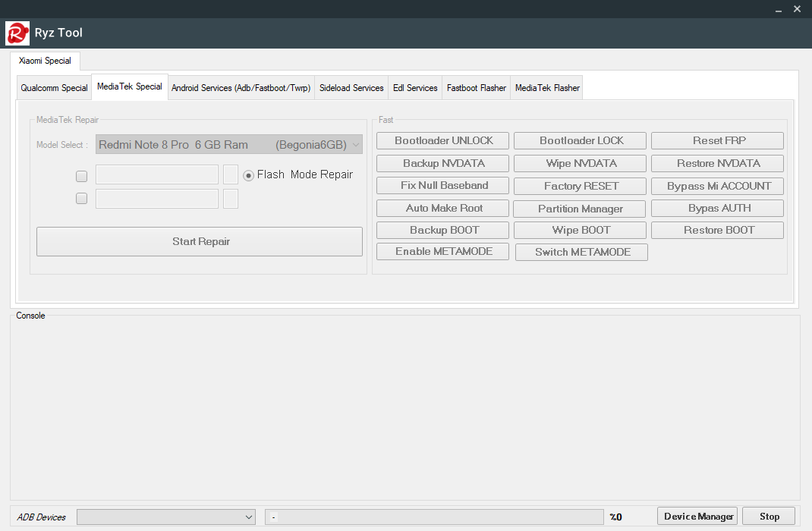Viewport: 812px width, 531px height.
Task: Open the ADB Devices dropdown
Action: coord(165,517)
